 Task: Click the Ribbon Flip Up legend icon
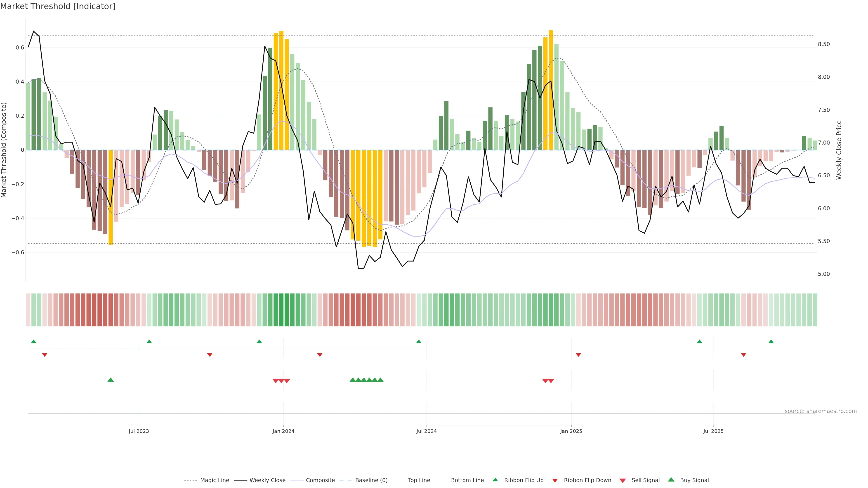pyautogui.click(x=495, y=480)
